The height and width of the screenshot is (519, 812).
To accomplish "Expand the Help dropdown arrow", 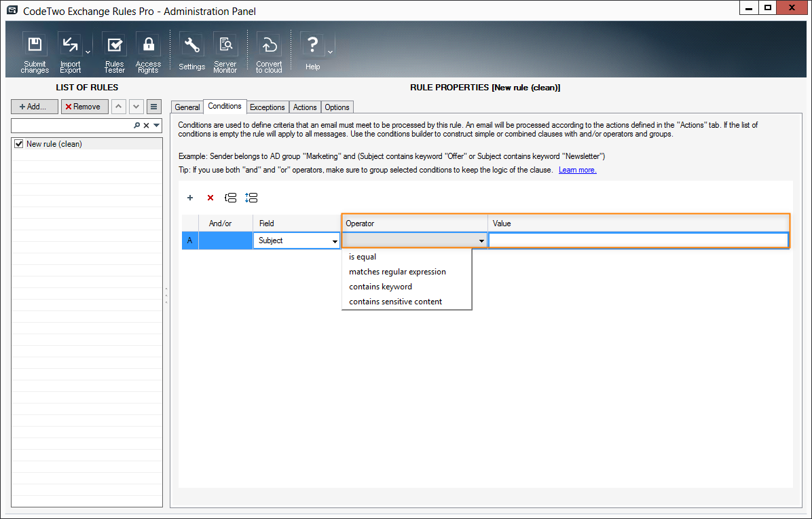I will point(331,52).
